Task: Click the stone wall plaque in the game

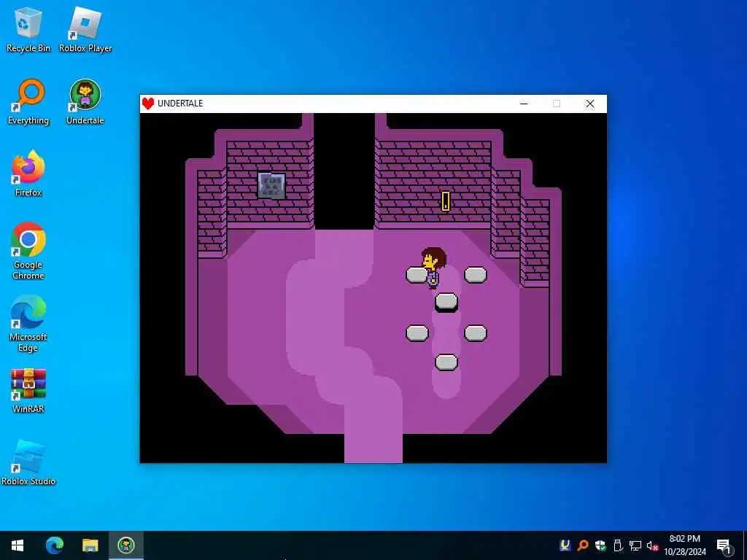Action: click(x=271, y=186)
